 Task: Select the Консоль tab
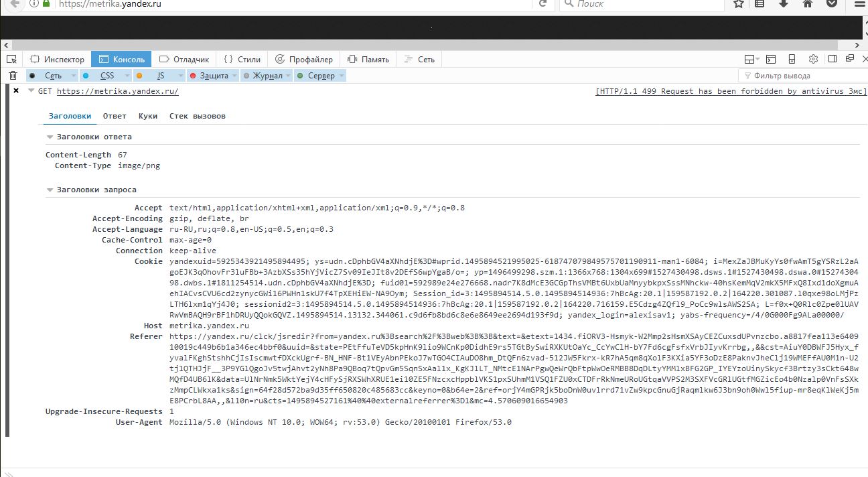click(x=121, y=59)
